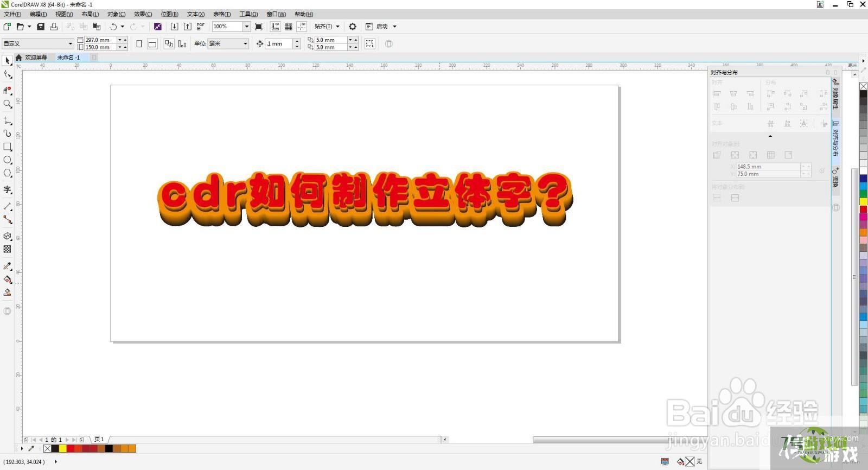
Task: Toggle full-screen preview icon
Action: [x=259, y=26]
